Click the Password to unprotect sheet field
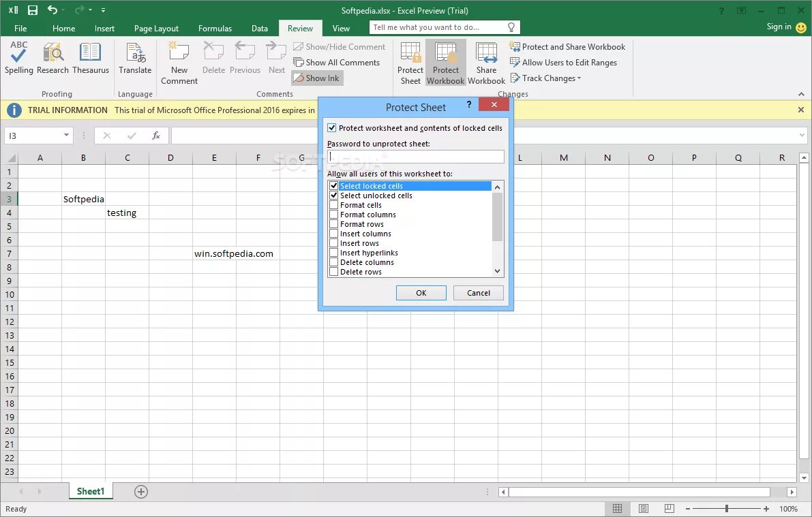The image size is (812, 517). pyautogui.click(x=415, y=157)
